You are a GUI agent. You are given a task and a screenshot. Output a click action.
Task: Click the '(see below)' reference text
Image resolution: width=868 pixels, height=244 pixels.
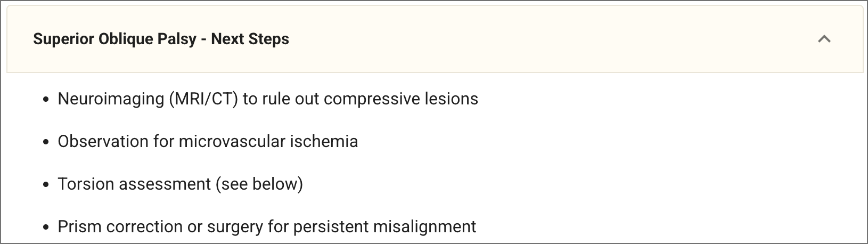point(259,184)
